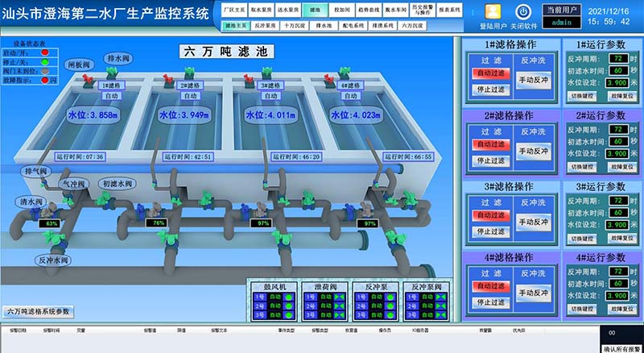Screen dimensions: 644x353
Task: Click 水位设定 field in 4#运行参数
Action: pyautogui.click(x=617, y=296)
